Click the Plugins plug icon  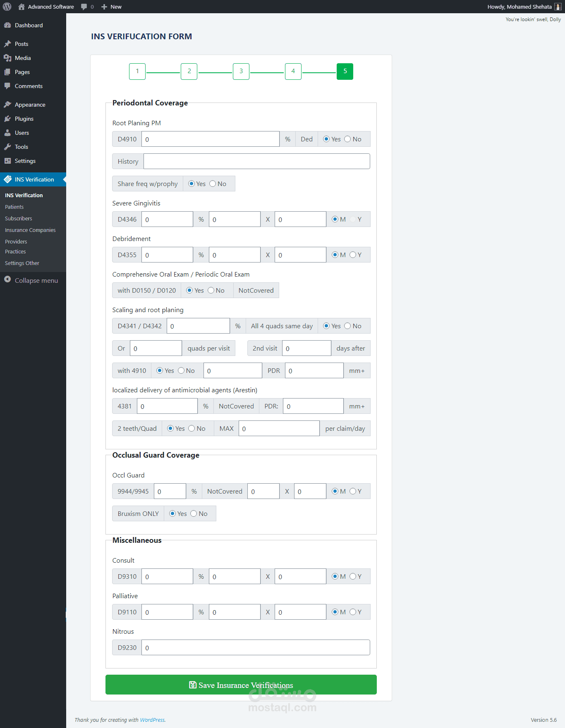(x=7, y=119)
